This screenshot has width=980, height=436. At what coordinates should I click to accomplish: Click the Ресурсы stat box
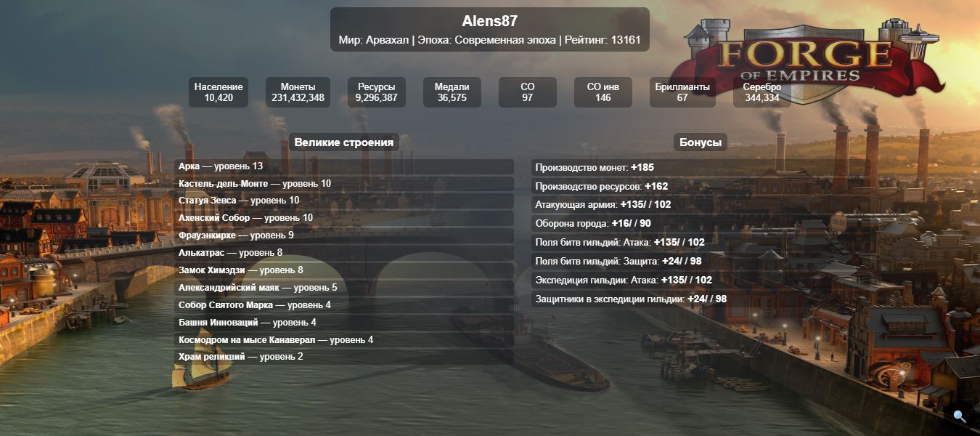click(376, 92)
